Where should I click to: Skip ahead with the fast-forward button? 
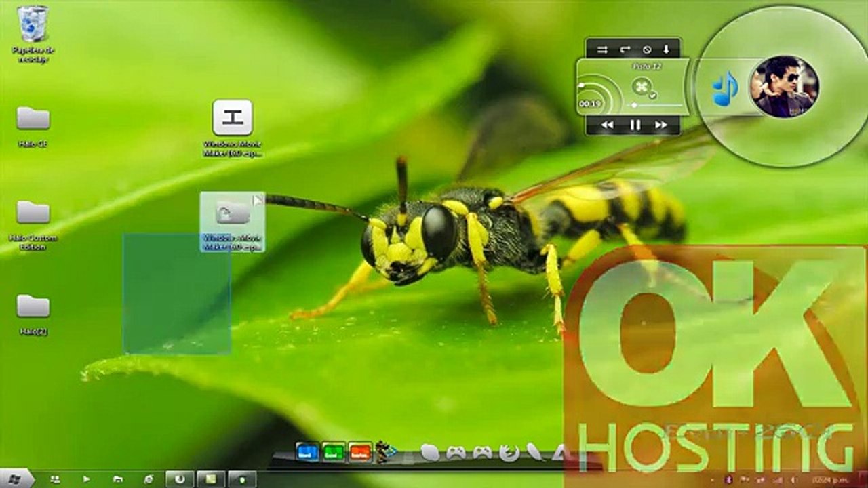pos(660,125)
